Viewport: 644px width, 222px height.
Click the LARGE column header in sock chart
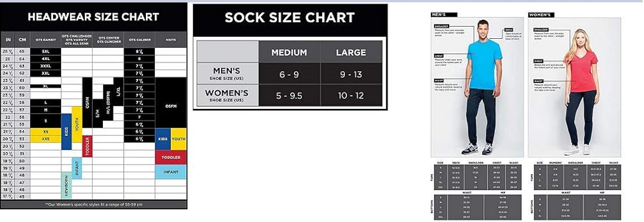point(351,53)
